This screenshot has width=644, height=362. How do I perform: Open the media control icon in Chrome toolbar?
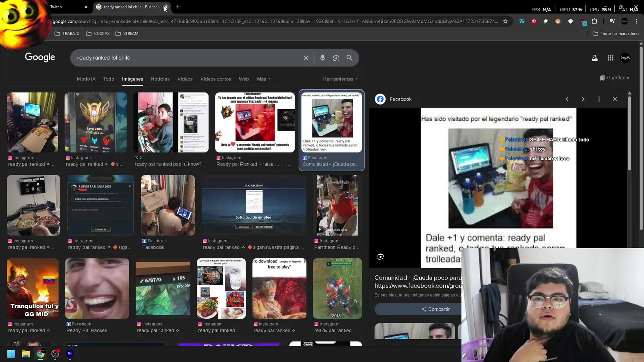(612, 21)
